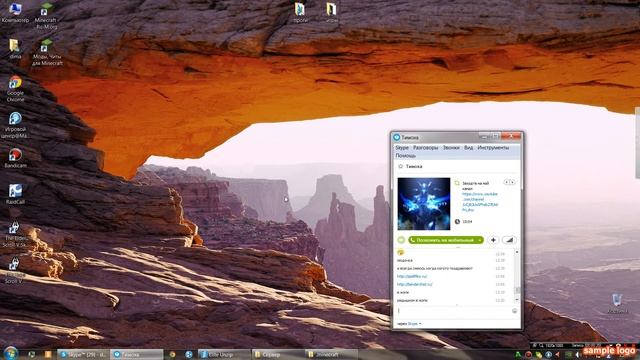Select the Recycle Bin desktop icon
This screenshot has height=360, width=640.
click(x=617, y=304)
